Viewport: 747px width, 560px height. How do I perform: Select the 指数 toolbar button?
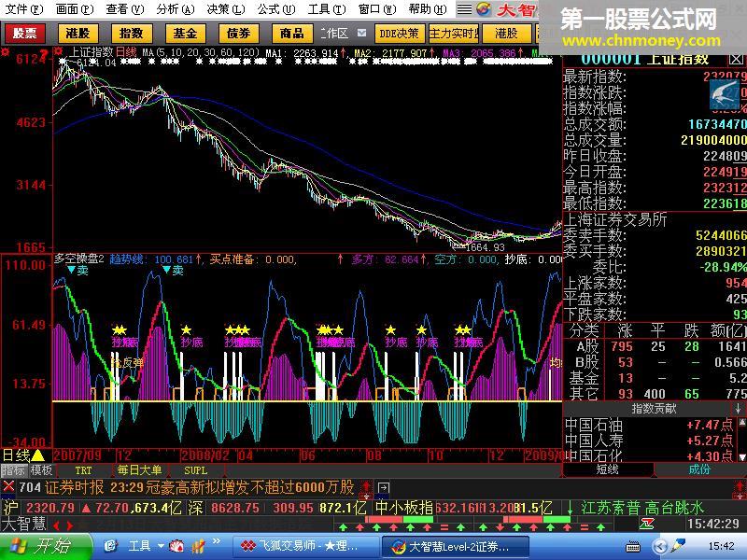coord(132,34)
